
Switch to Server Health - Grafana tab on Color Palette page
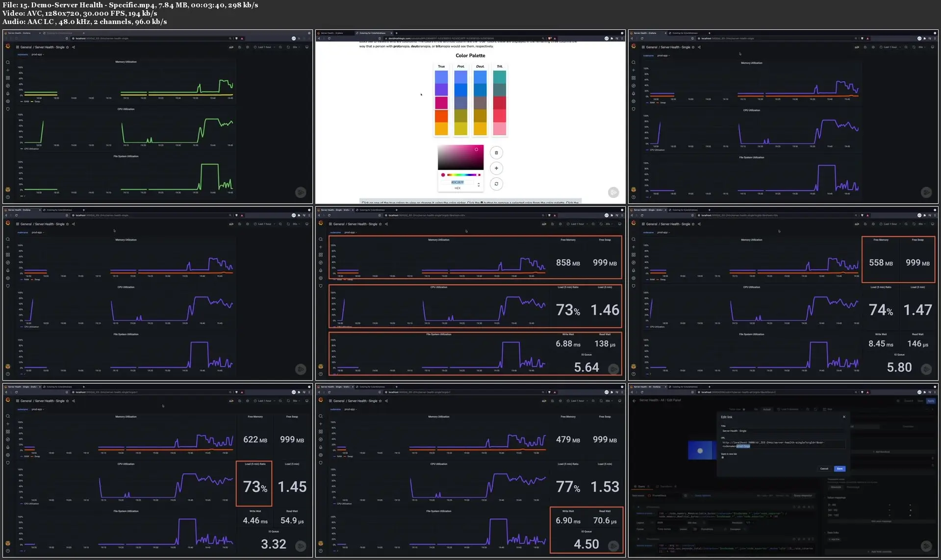pyautogui.click(x=335, y=33)
